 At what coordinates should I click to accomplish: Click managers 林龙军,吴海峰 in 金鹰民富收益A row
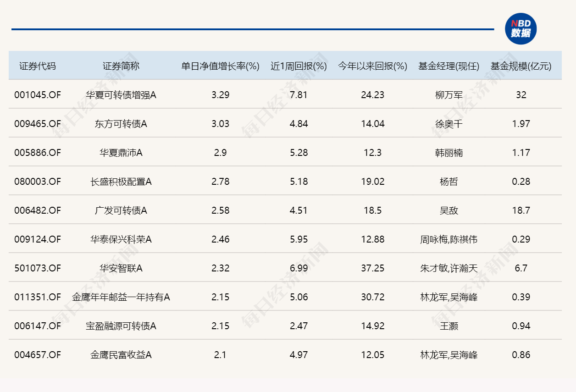(x=449, y=355)
